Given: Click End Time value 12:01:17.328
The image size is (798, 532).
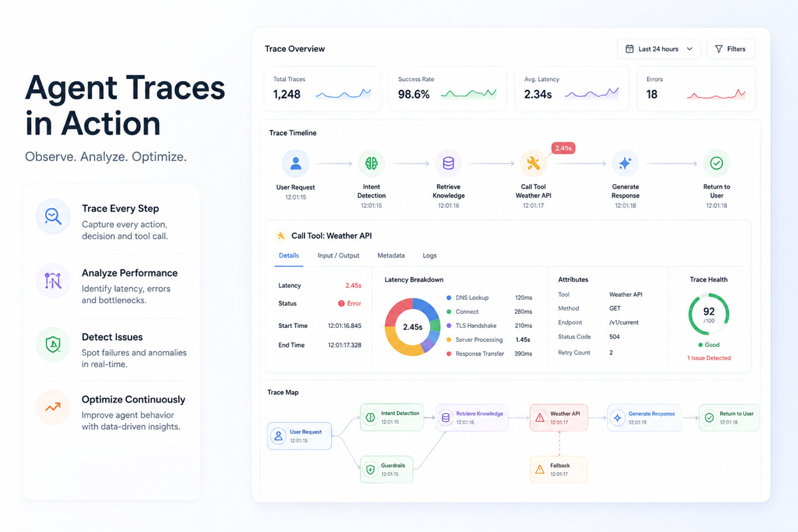Looking at the screenshot, I should (344, 345).
